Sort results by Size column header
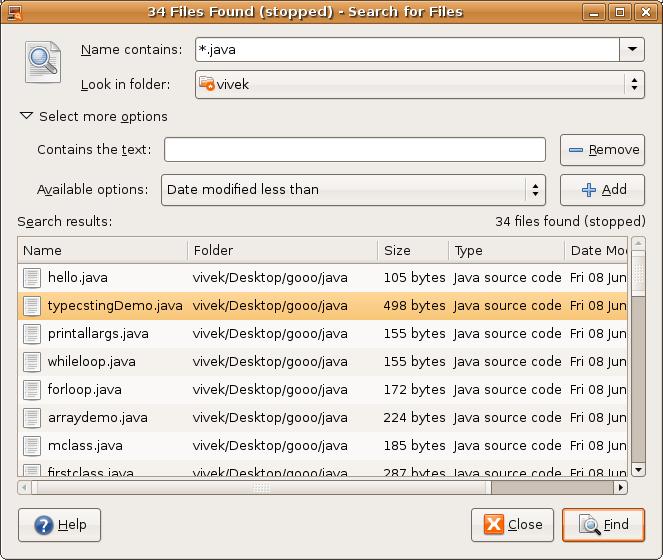 [410, 251]
